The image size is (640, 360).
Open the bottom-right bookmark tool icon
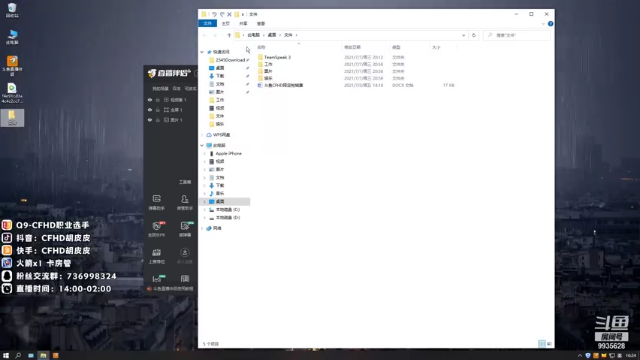click(x=184, y=279)
